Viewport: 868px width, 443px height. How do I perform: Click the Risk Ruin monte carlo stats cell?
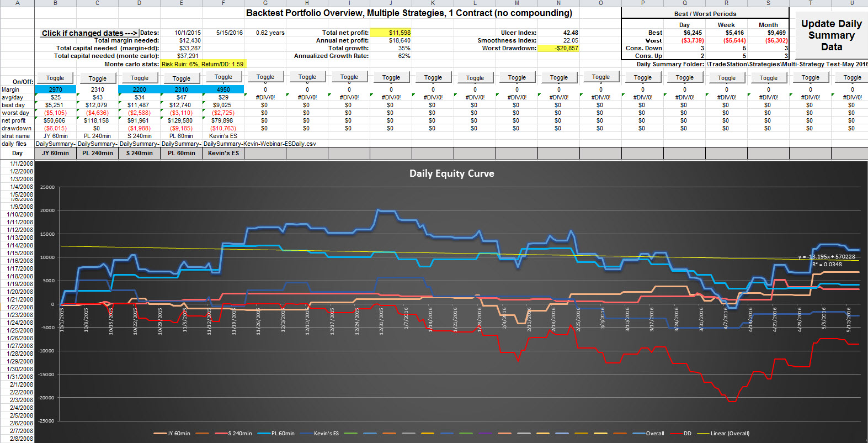tap(203, 64)
